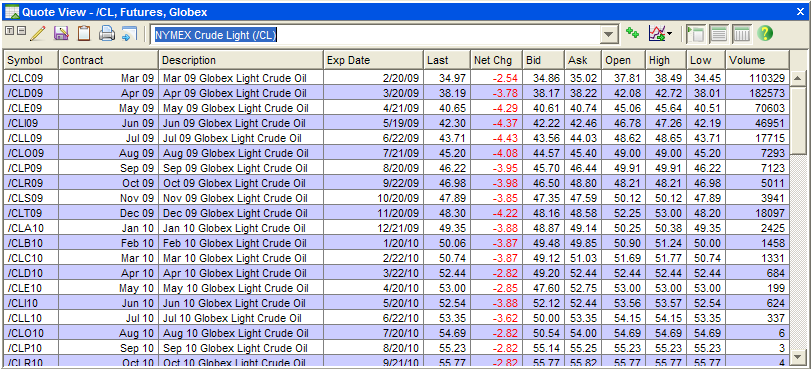
Task: Click the Jul 10 contract cell
Action: point(108,318)
